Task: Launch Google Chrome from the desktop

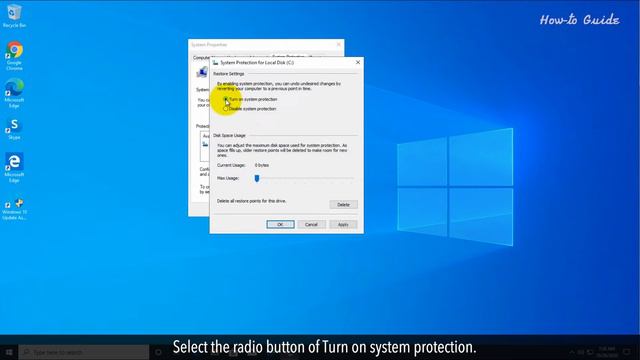Action: pos(14,56)
